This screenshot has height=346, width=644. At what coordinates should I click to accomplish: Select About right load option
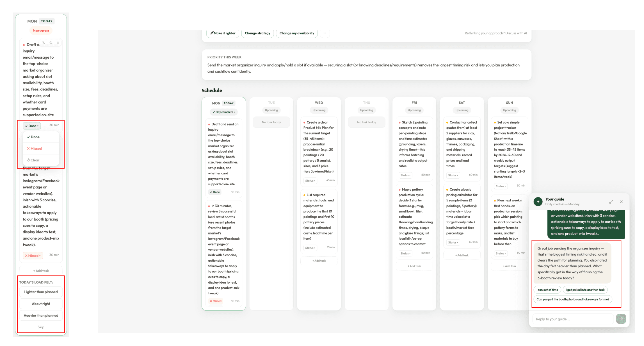(x=41, y=304)
